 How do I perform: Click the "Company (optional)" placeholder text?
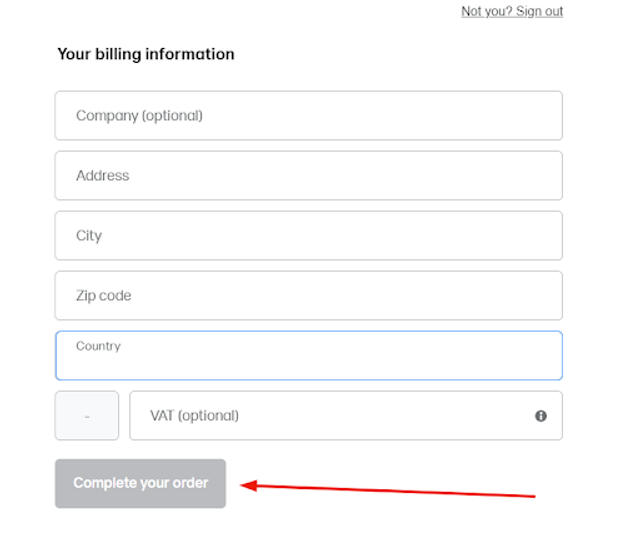[x=139, y=116]
